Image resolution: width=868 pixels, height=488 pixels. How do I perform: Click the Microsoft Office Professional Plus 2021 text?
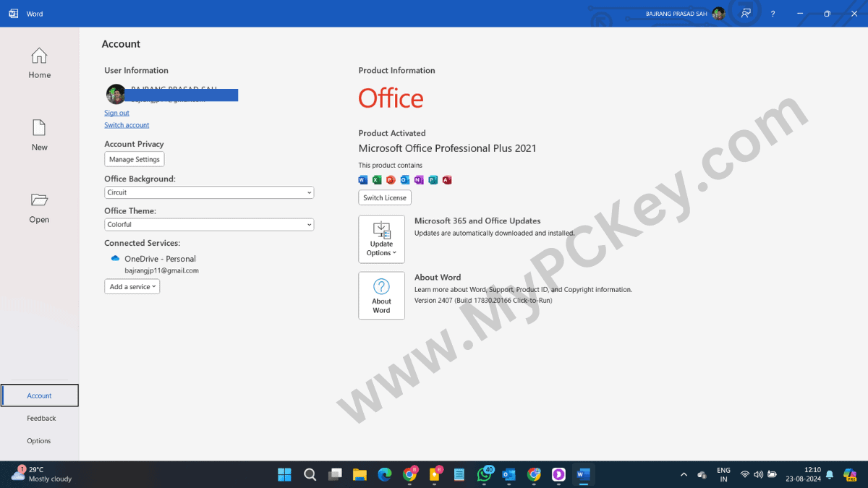click(448, 148)
